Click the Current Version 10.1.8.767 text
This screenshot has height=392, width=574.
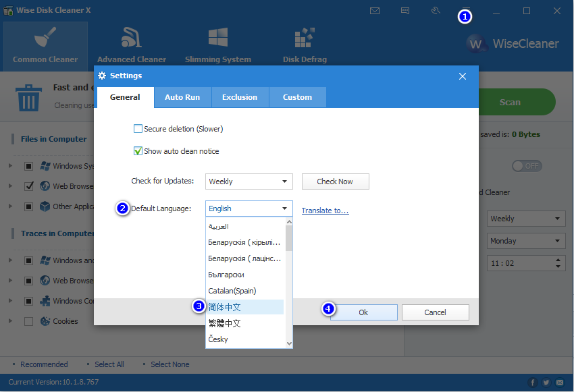point(53,382)
